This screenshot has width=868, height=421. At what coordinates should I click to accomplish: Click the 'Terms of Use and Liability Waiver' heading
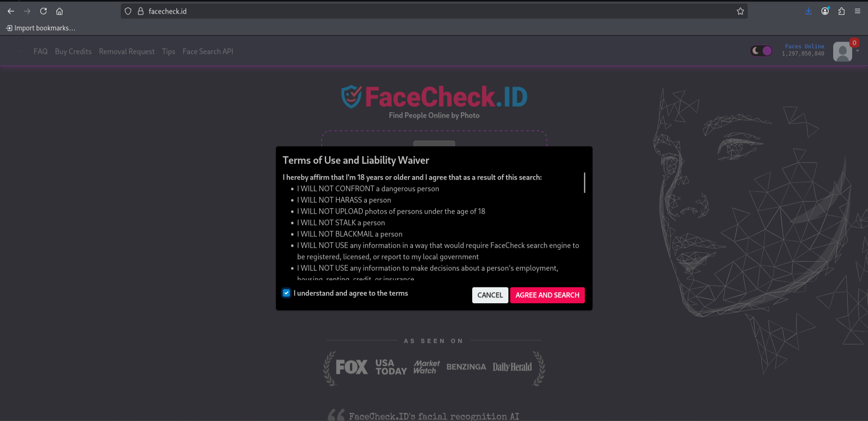[x=356, y=160]
